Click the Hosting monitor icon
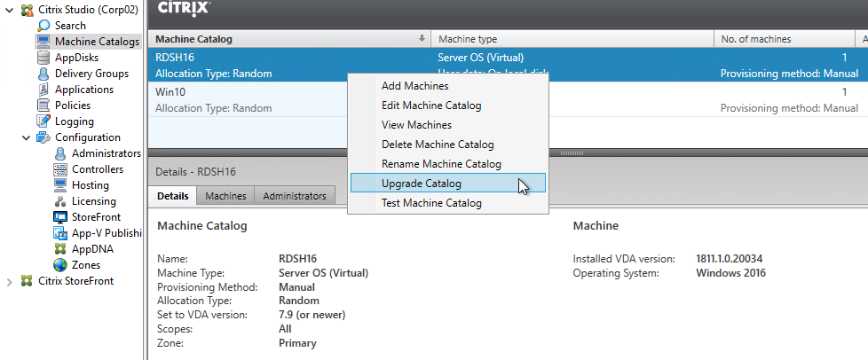 [60, 185]
